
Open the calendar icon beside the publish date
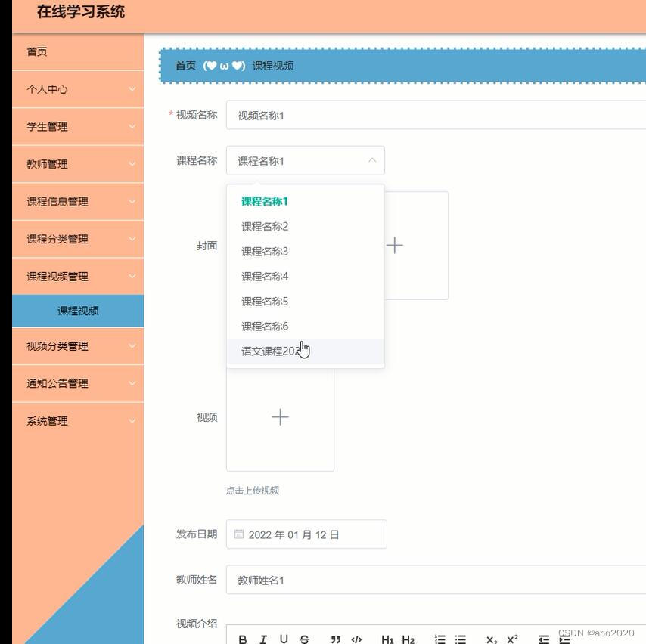click(x=239, y=534)
